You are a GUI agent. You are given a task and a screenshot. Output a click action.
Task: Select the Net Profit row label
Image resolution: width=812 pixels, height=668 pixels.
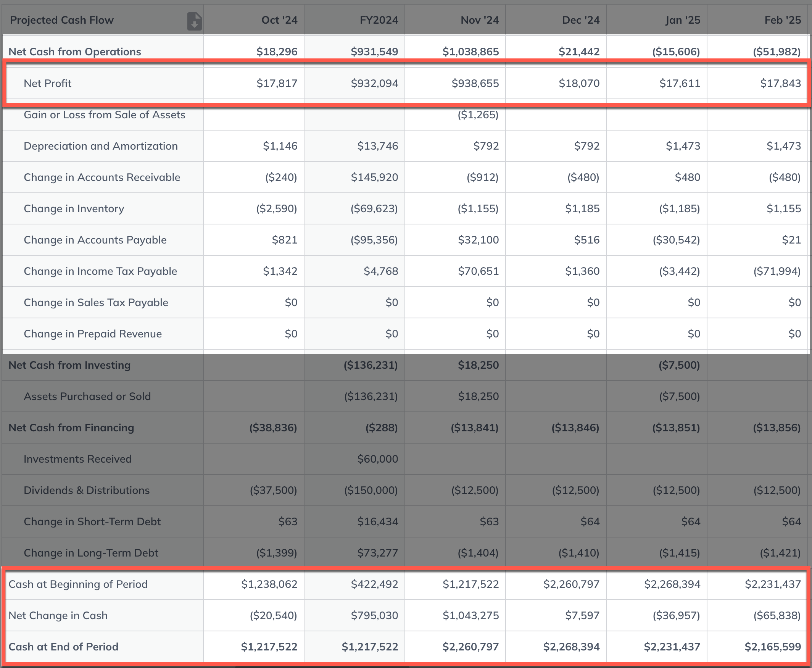click(x=47, y=83)
